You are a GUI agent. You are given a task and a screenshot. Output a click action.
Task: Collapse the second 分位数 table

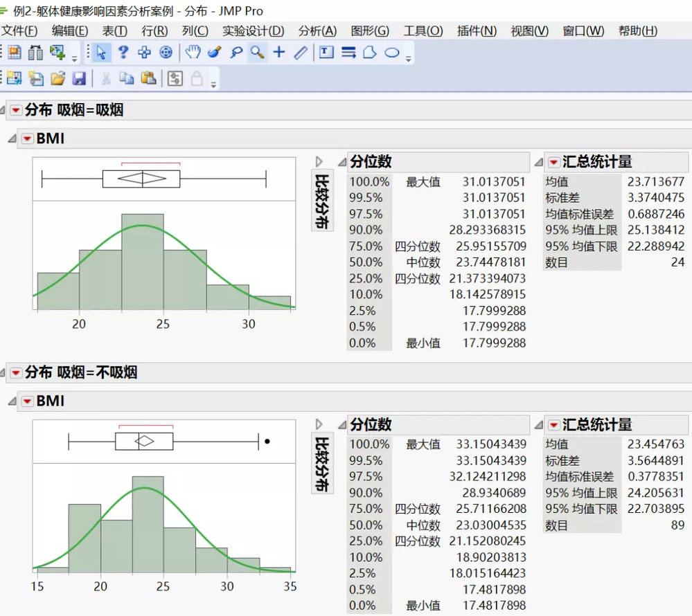342,425
